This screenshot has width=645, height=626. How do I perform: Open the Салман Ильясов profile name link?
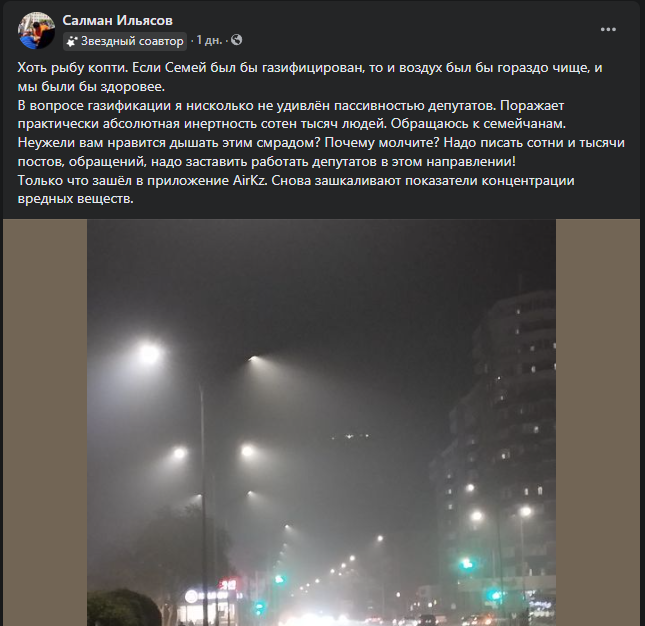tap(117, 20)
